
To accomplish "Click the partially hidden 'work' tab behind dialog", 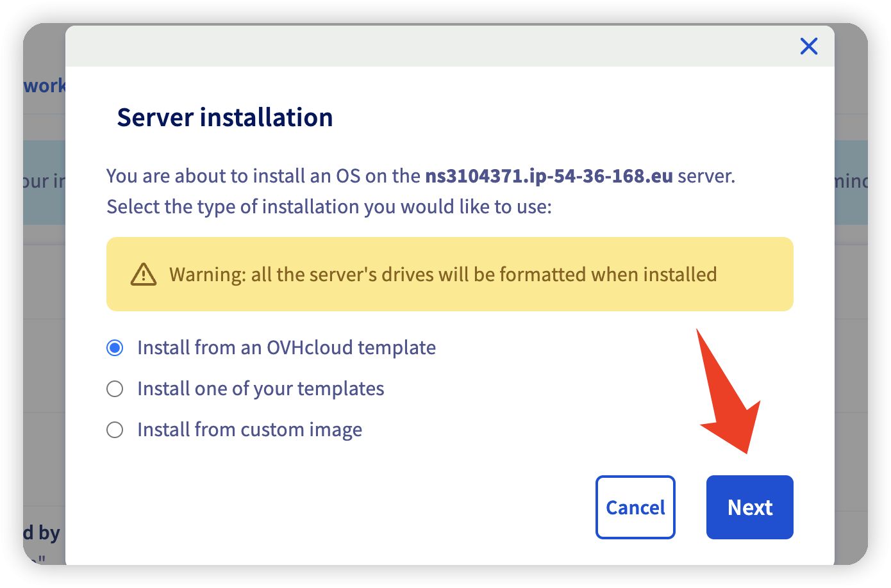I will point(44,86).
